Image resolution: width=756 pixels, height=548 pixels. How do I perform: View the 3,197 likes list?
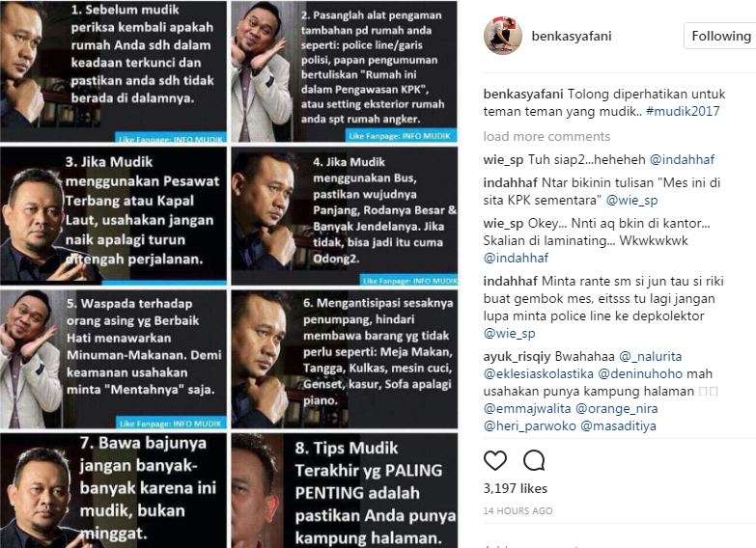(x=516, y=488)
